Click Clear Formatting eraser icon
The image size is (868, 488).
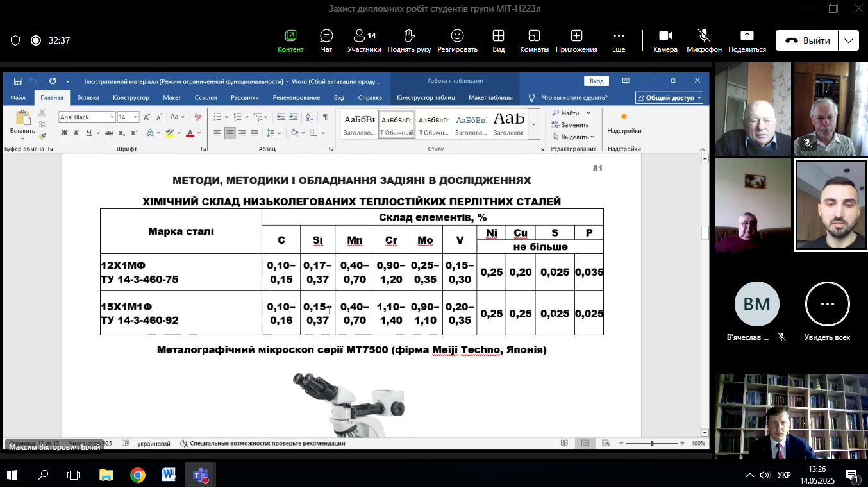(x=197, y=117)
